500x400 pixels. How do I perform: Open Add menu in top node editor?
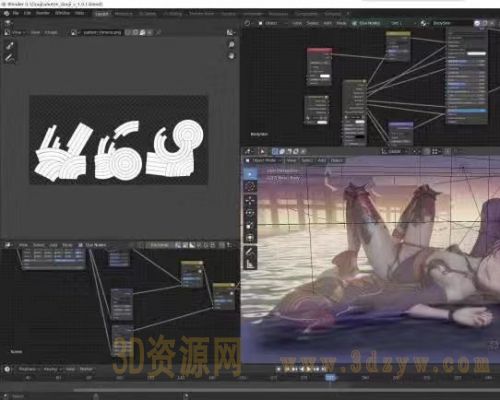pyautogui.click(x=327, y=23)
